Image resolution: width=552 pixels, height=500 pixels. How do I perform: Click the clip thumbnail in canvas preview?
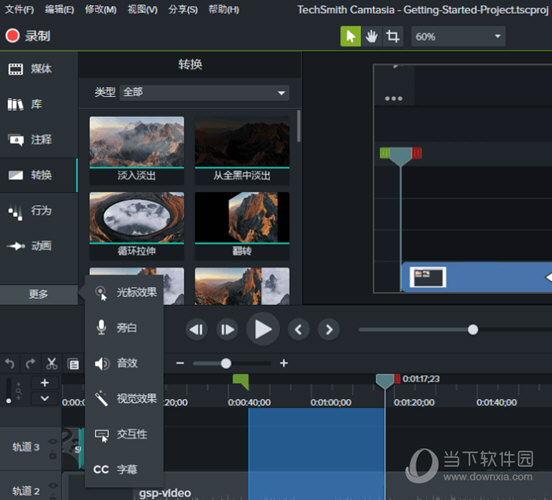[x=428, y=277]
